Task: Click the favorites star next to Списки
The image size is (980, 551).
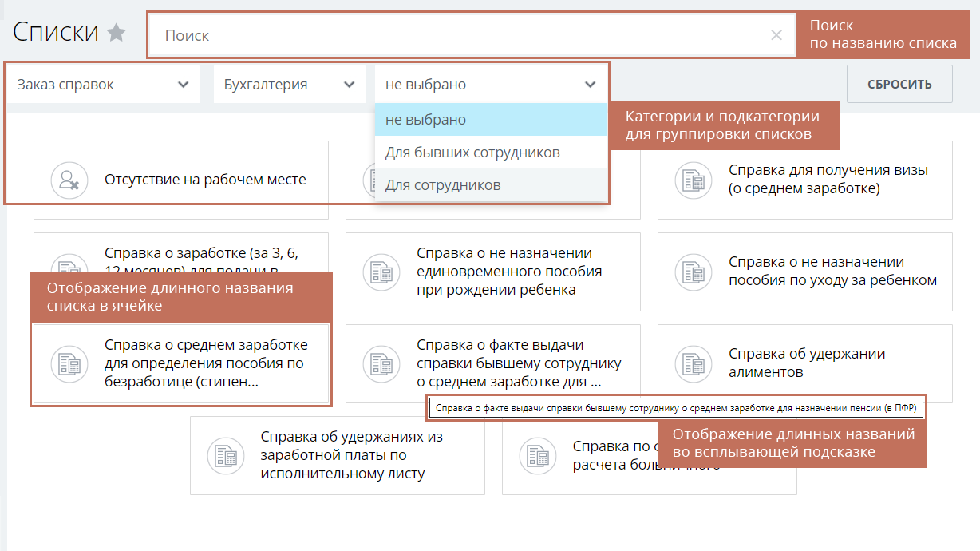Action: [x=117, y=33]
